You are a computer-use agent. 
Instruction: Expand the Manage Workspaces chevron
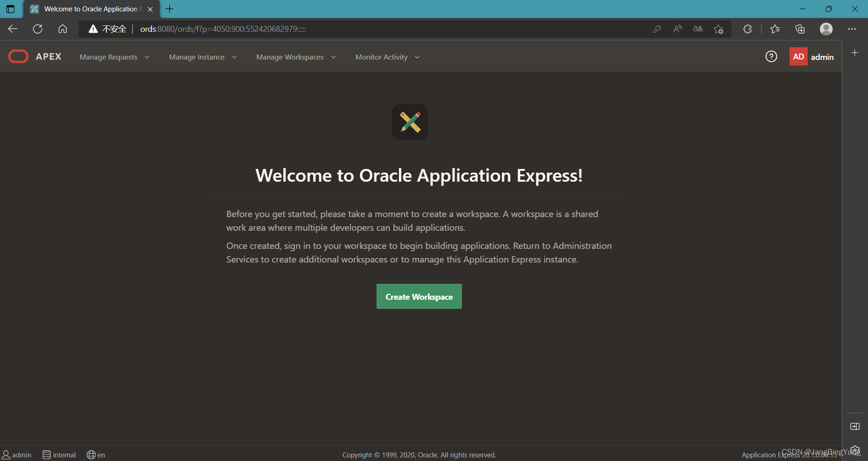333,57
